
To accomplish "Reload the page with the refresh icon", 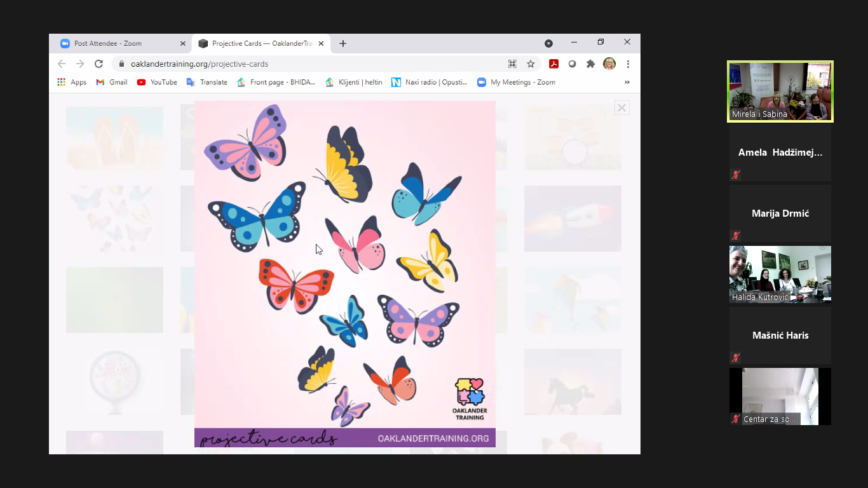I will [x=98, y=64].
